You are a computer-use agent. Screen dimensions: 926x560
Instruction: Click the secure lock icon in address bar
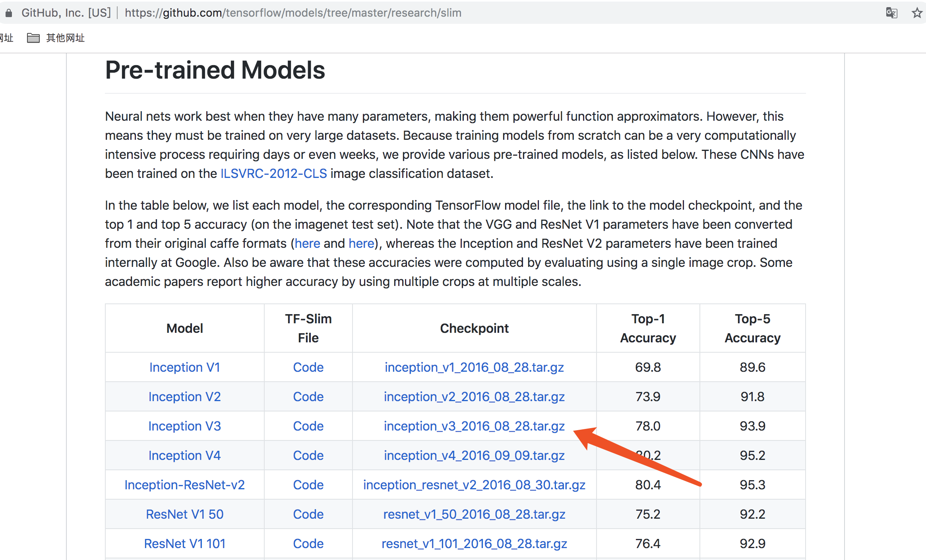pos(9,13)
